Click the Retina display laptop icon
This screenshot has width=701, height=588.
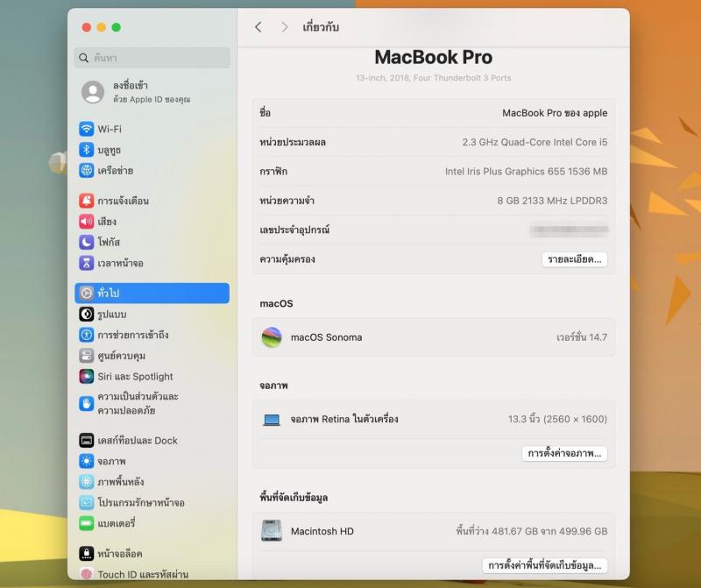click(x=272, y=420)
